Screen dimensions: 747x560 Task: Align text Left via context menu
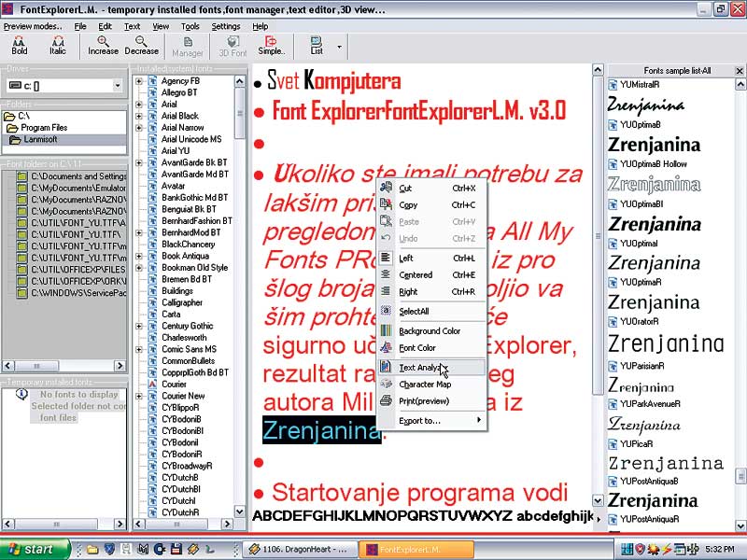(432, 259)
